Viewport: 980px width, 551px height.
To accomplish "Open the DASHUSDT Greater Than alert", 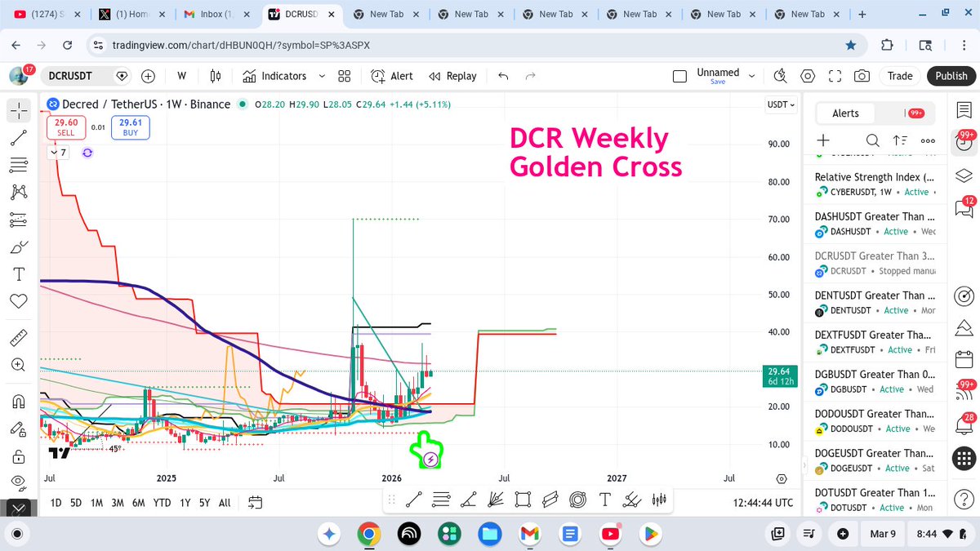I will point(875,224).
